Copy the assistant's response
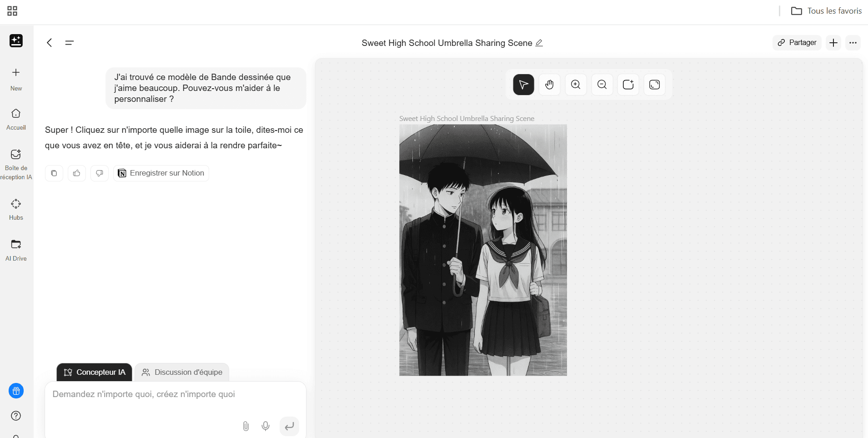The height and width of the screenshot is (438, 868). point(54,173)
